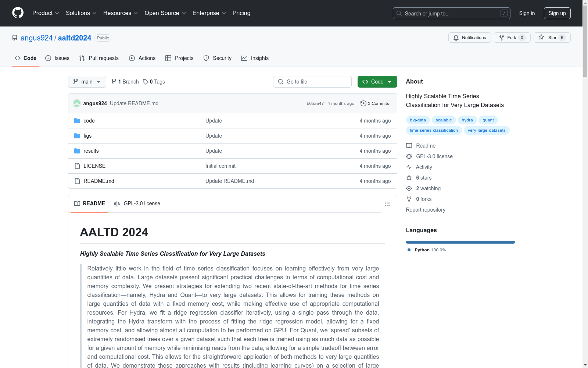
Task: Click the big-data topic tag
Action: [418, 120]
